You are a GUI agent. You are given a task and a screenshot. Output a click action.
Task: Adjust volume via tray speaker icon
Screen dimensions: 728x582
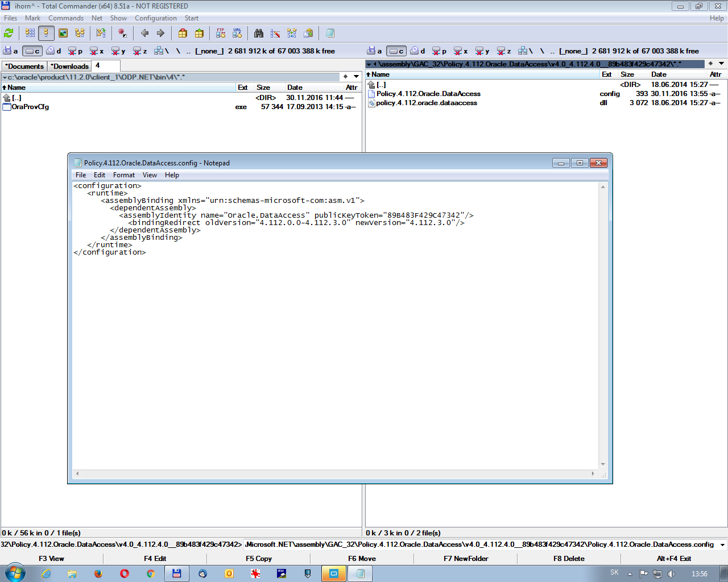pyautogui.click(x=671, y=574)
